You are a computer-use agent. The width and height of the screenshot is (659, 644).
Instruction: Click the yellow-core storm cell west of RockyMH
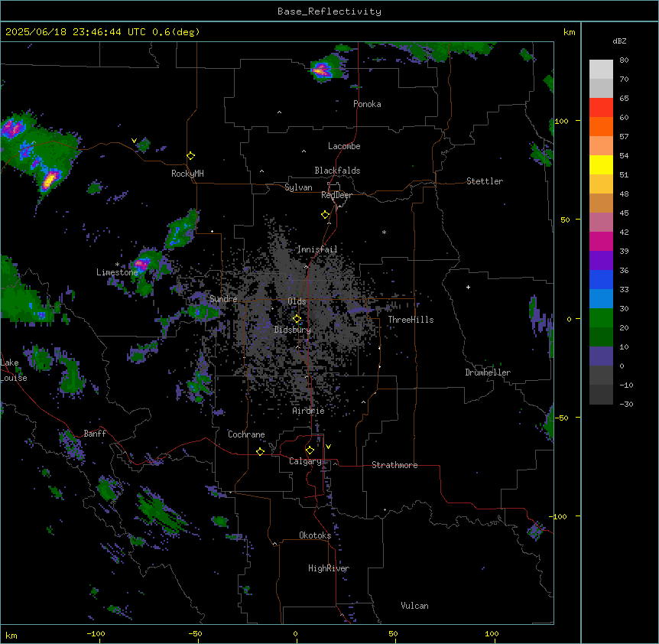tap(51, 179)
